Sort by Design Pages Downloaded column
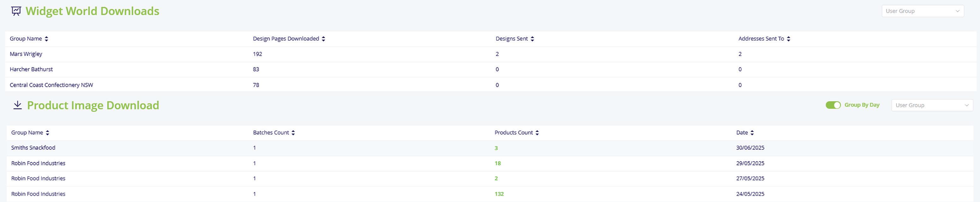Viewport: 980px width, 202px height. click(323, 39)
